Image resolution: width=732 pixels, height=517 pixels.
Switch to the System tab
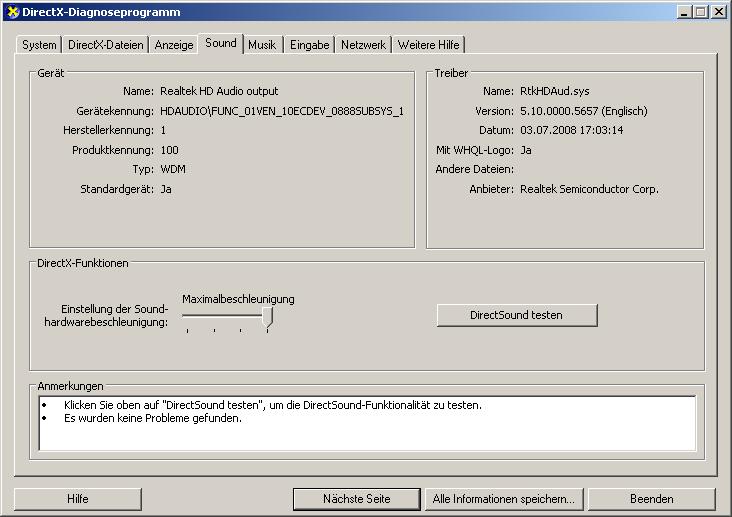click(39, 45)
